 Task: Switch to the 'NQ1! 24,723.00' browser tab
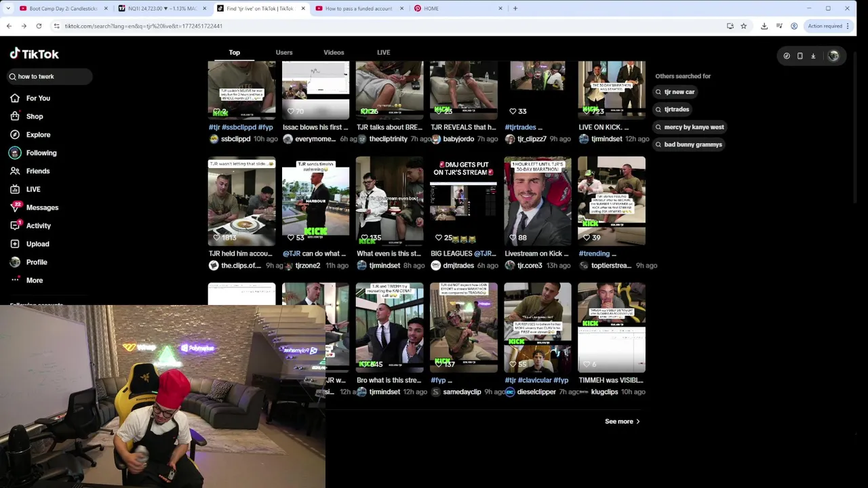[x=162, y=8]
